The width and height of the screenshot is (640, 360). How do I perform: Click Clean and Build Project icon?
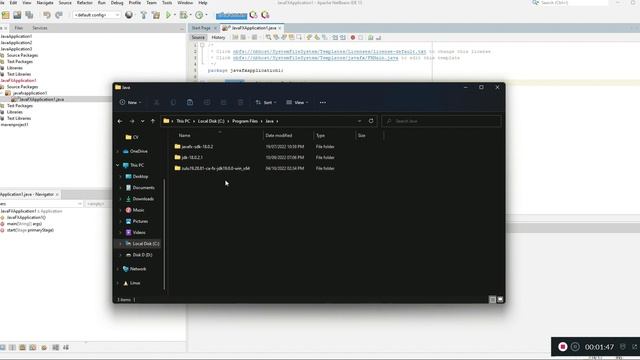pyautogui.click(x=156, y=15)
